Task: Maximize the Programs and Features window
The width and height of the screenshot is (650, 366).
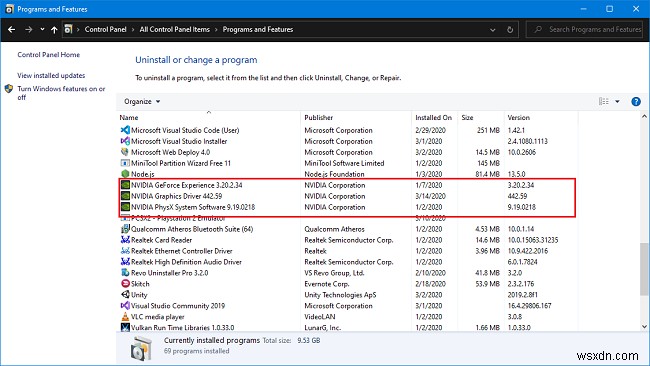Action: coord(609,9)
